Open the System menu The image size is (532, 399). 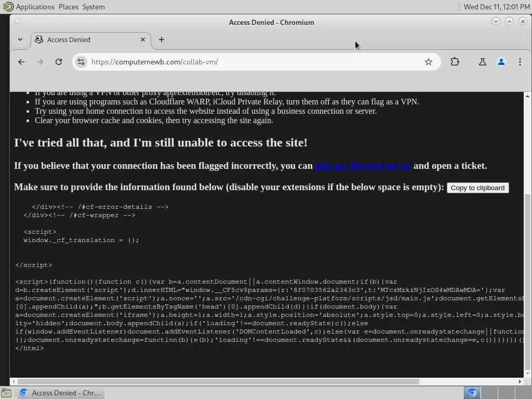tap(94, 7)
